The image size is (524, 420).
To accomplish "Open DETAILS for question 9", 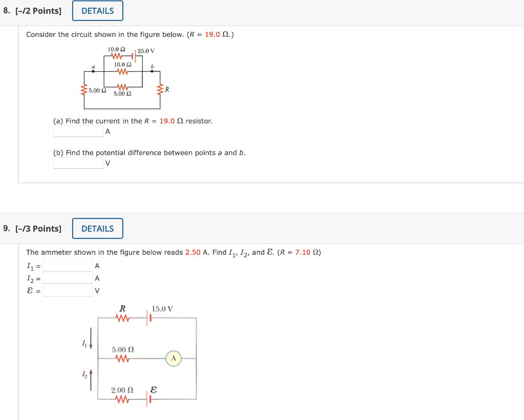I will tap(98, 229).
